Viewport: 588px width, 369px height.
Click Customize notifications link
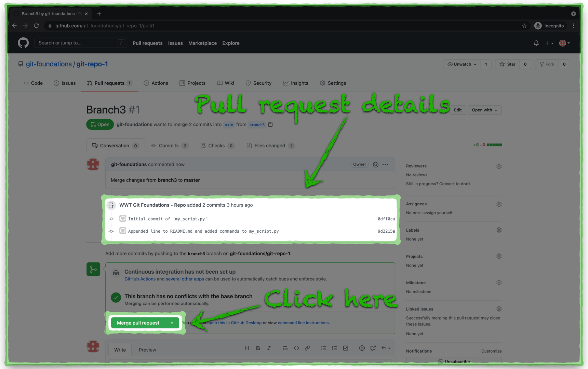tap(492, 351)
